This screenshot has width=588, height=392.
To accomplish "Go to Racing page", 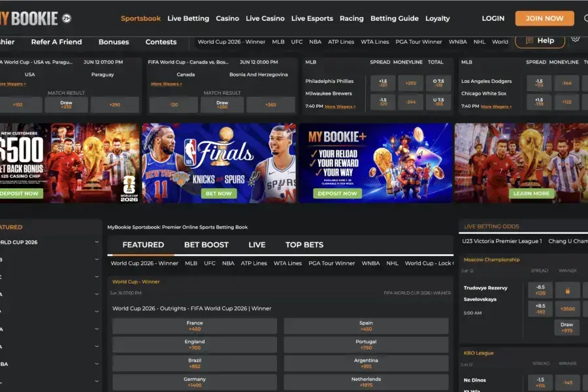I will pyautogui.click(x=351, y=18).
